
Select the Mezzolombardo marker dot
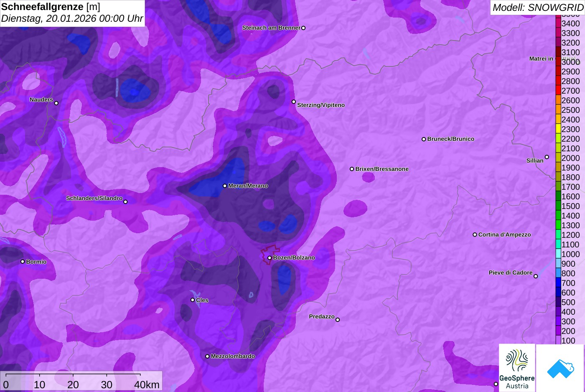(x=207, y=356)
